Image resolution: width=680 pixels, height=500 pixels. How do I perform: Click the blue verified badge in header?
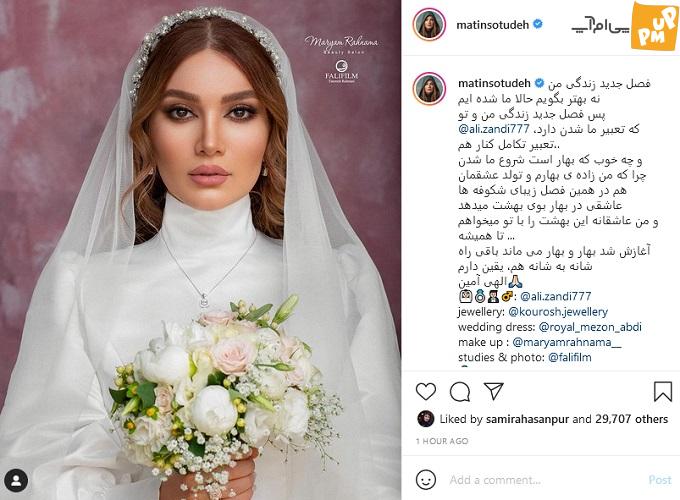pos(538,24)
